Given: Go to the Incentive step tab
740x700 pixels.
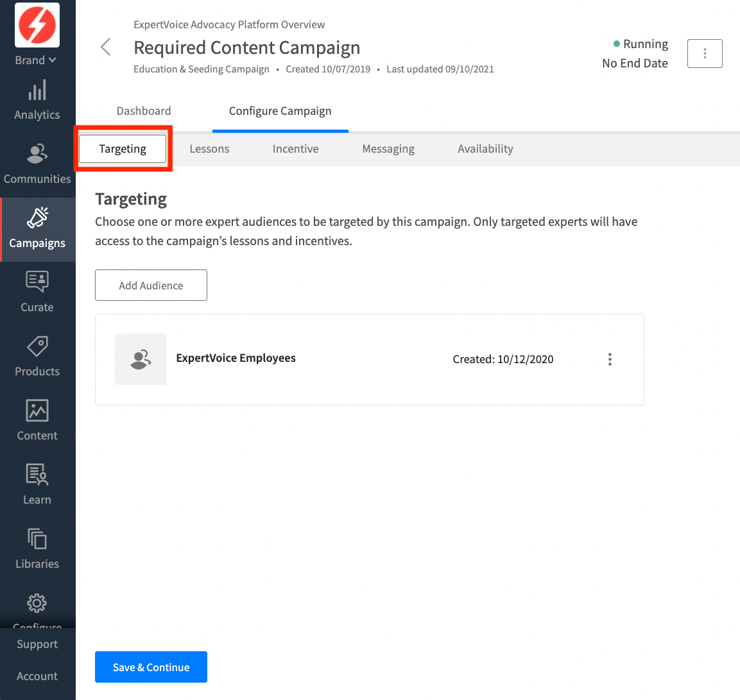Looking at the screenshot, I should pos(295,149).
